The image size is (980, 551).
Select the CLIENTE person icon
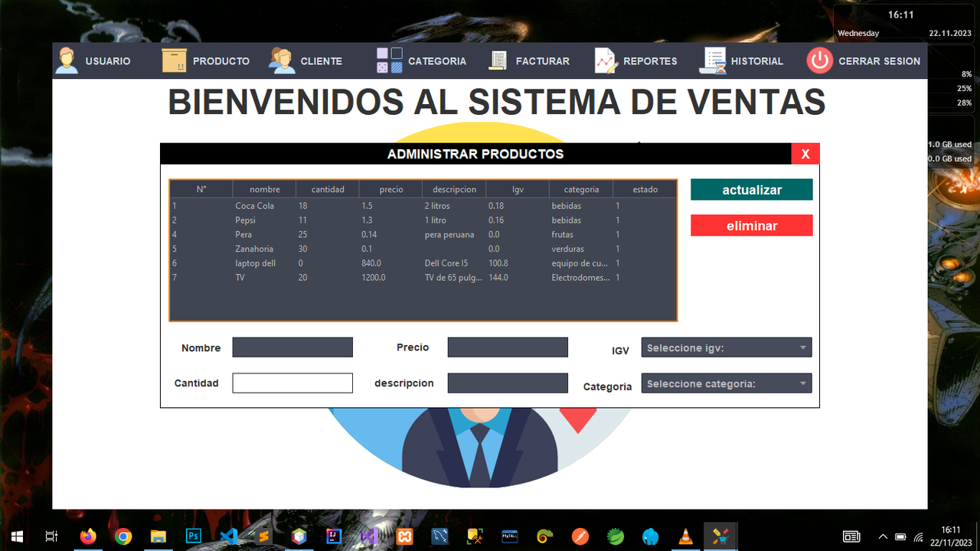(281, 60)
